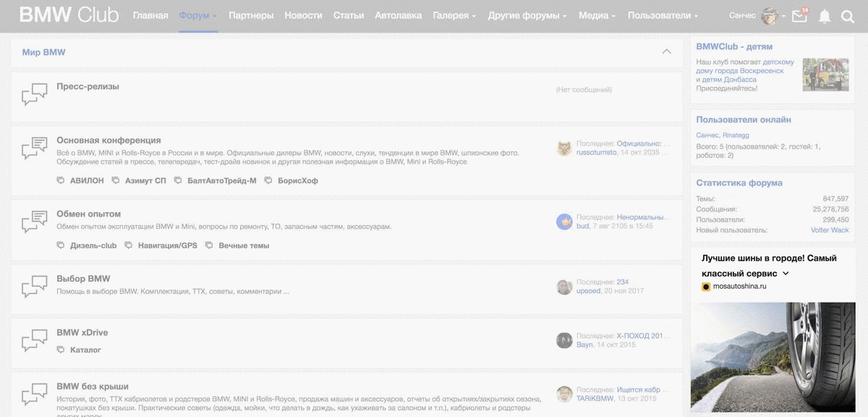Viewport: 868px width, 417px height.
Task: Expand the Пользователи dropdown menu
Action: (663, 15)
